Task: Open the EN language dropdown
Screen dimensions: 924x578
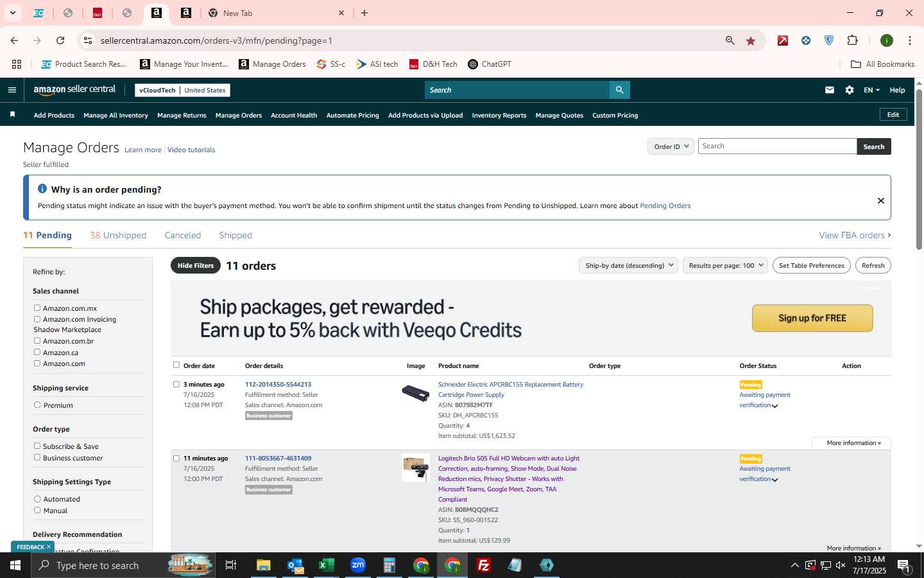Action: tap(871, 90)
